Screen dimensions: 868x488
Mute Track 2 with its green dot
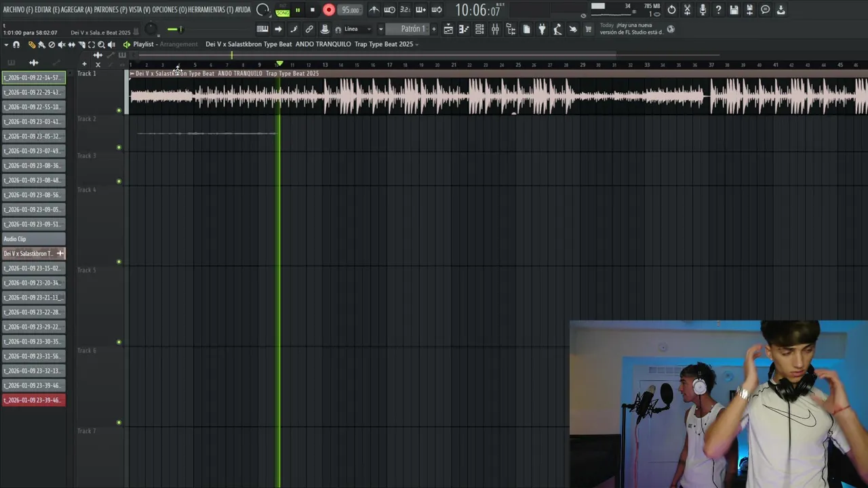pos(119,147)
